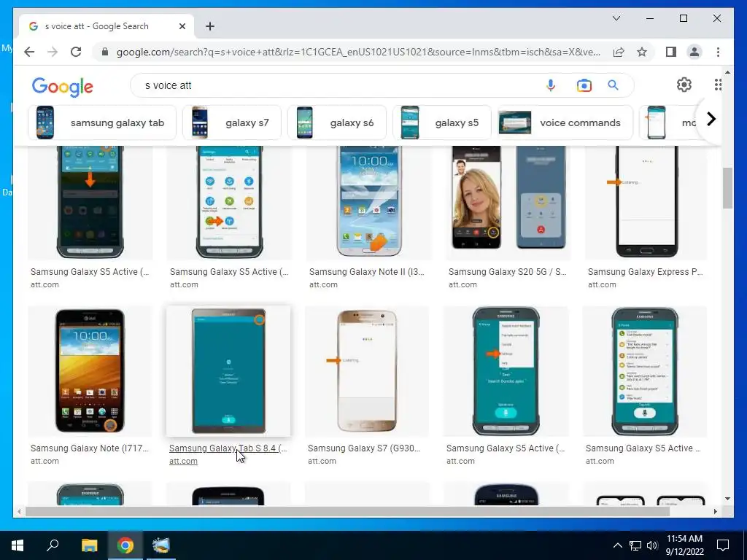747x560 pixels.
Task: Click 'Samsung Galaxy Note (I717...' title
Action: point(90,448)
